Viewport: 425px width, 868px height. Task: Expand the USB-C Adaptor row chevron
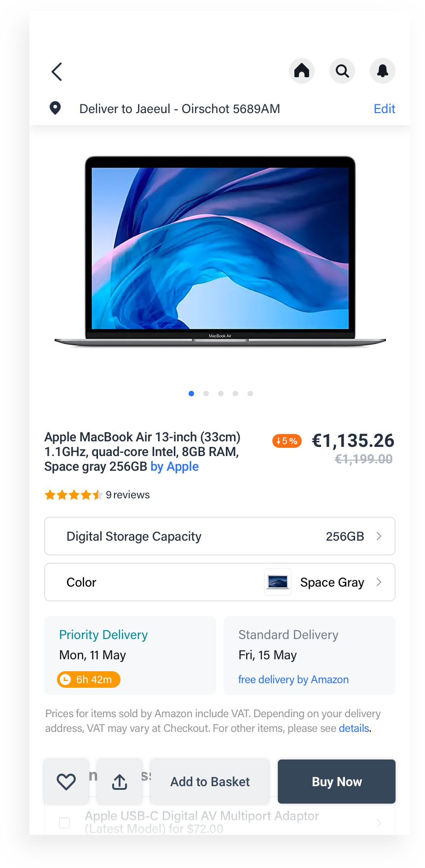(379, 822)
